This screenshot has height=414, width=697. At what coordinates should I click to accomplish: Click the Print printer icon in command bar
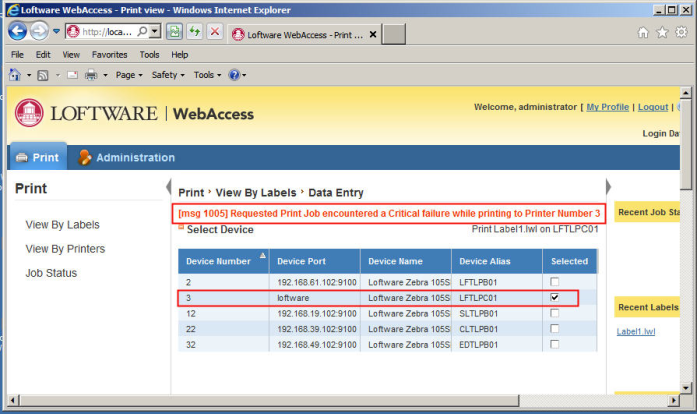coord(91,75)
